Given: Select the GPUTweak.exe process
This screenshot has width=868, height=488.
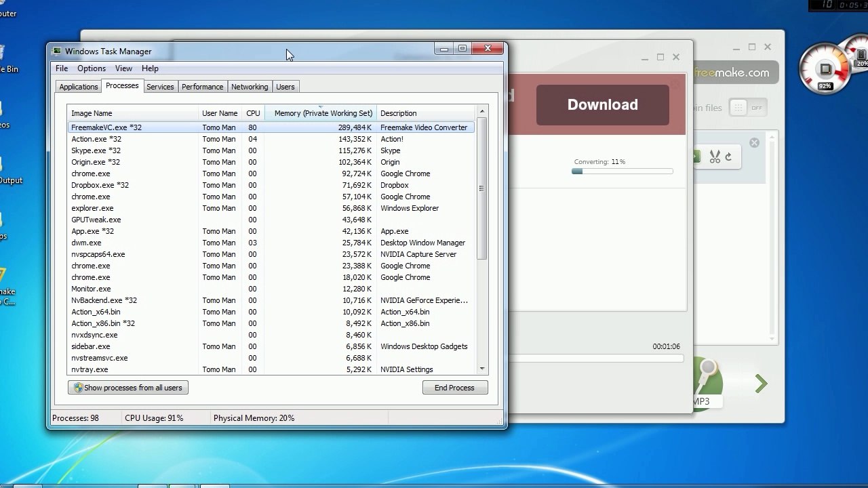Looking at the screenshot, I should coord(271,220).
